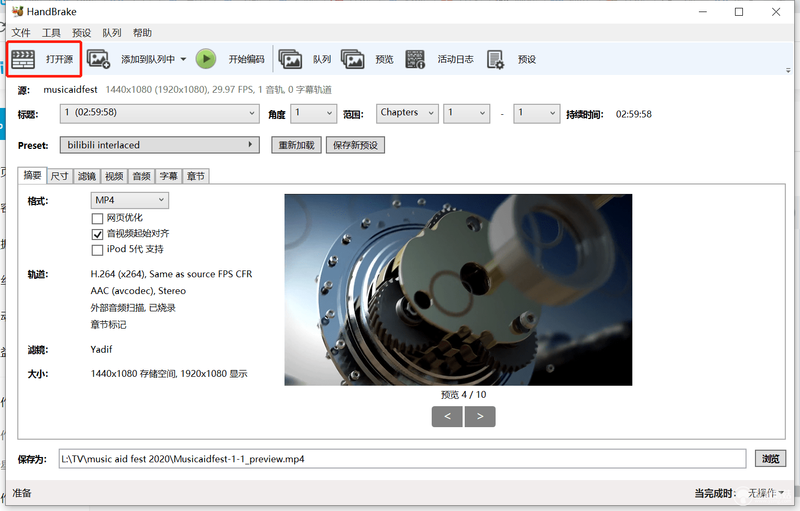
Task: Switch to the 滤镜 tab
Action: (x=87, y=176)
